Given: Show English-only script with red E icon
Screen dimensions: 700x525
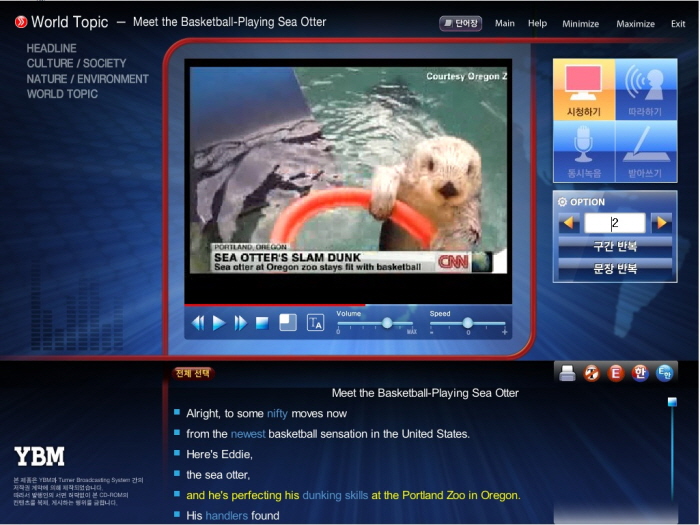Looking at the screenshot, I should click(x=615, y=373).
